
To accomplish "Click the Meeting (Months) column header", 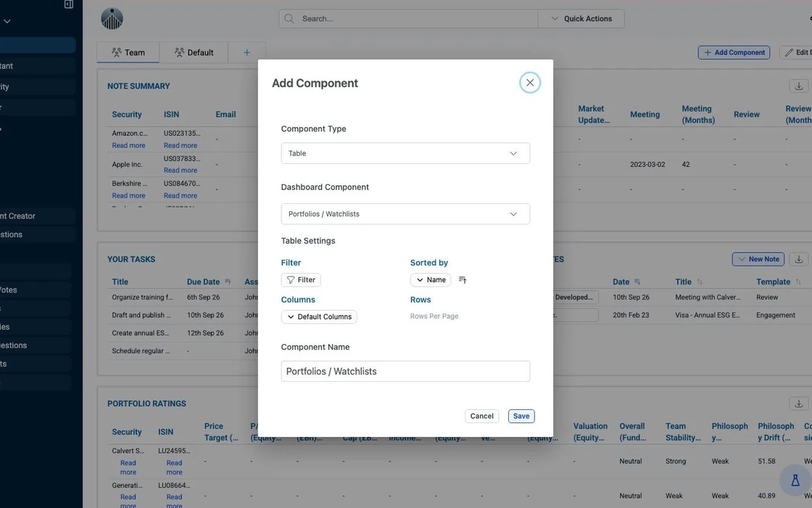I will click(x=698, y=115).
